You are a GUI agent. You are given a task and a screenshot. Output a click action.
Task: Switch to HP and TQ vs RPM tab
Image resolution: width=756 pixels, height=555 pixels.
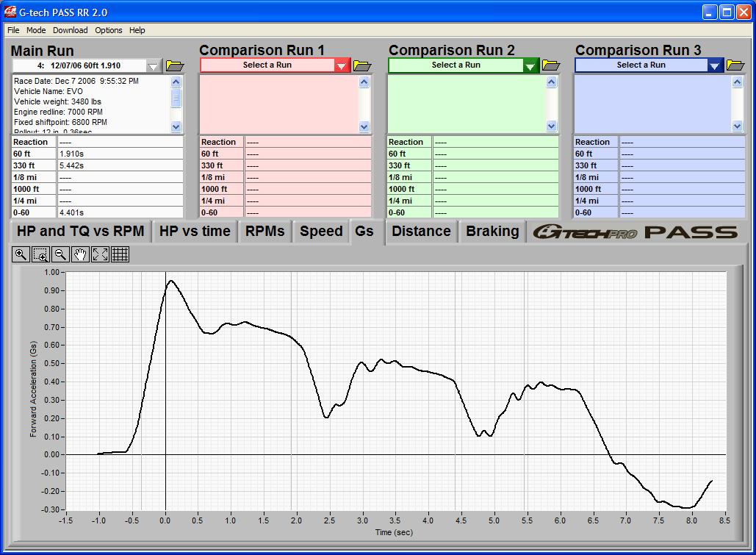(81, 231)
